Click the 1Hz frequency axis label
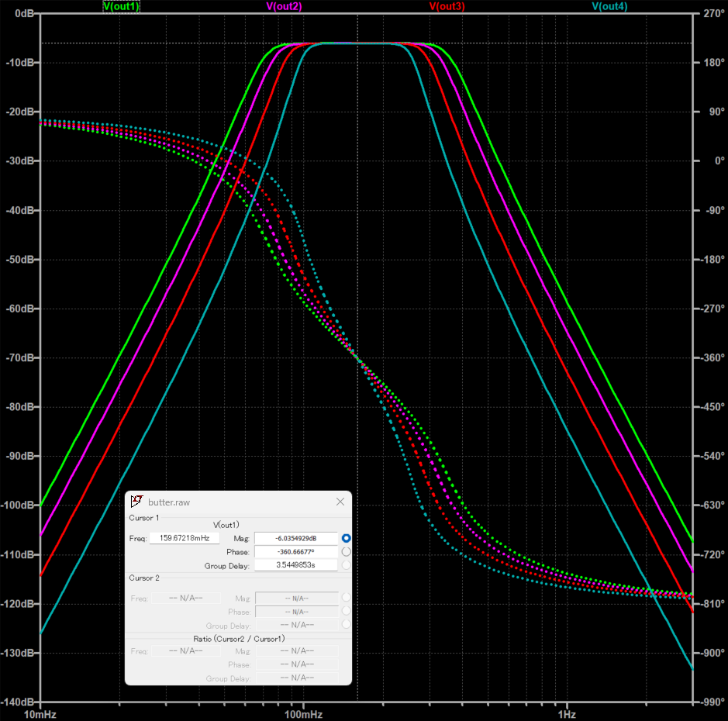Viewport: 728px width, 721px height. pos(567,715)
